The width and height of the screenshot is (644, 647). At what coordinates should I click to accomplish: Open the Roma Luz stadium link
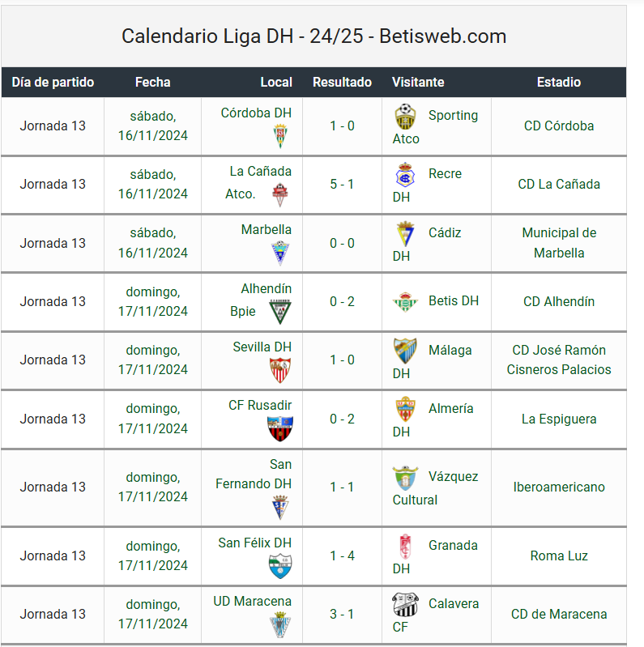[559, 555]
